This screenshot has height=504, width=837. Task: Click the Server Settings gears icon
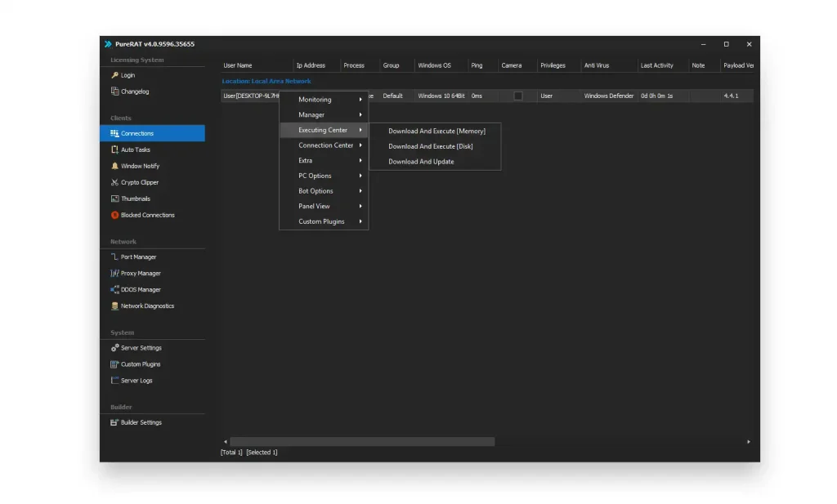pos(114,348)
